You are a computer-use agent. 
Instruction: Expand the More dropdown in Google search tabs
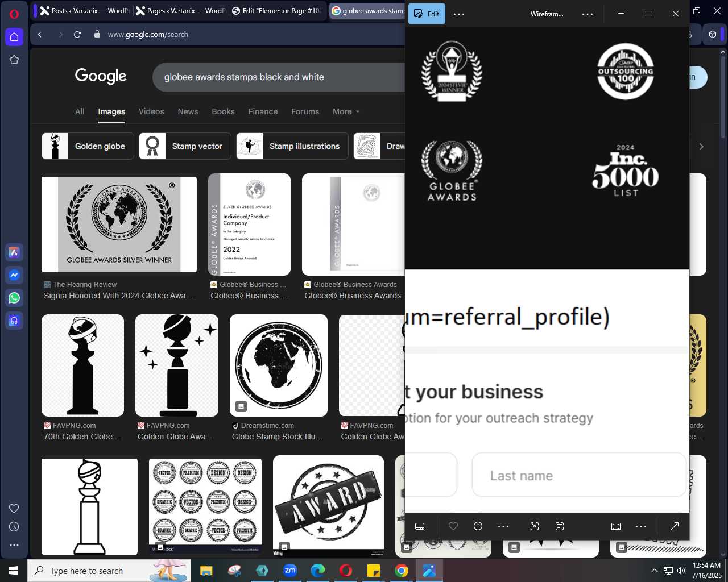[346, 111]
